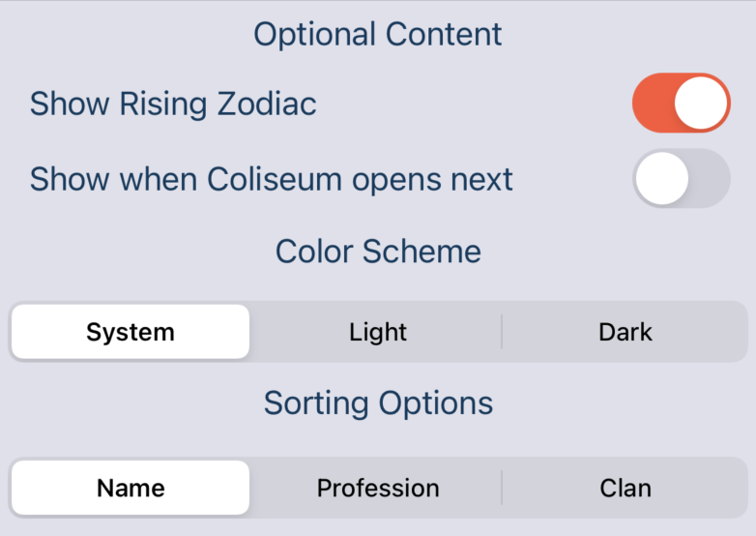Select the System color scheme

coord(131,332)
